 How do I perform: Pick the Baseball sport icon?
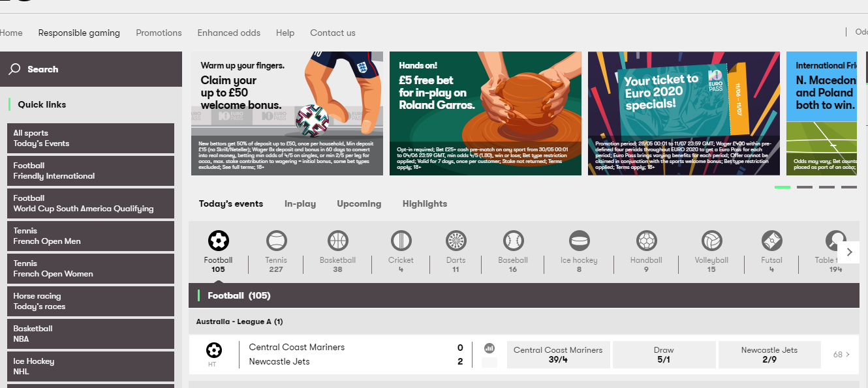tap(513, 242)
